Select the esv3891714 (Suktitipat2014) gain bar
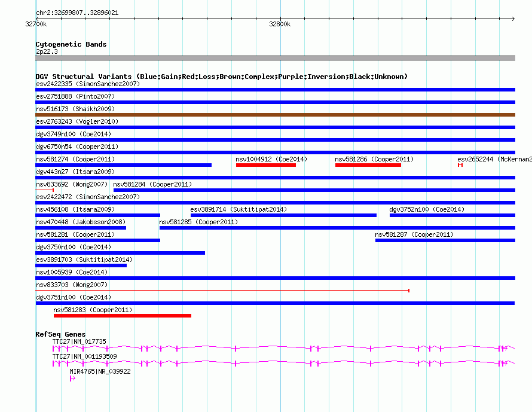The width and height of the screenshot is (532, 412). (x=284, y=215)
